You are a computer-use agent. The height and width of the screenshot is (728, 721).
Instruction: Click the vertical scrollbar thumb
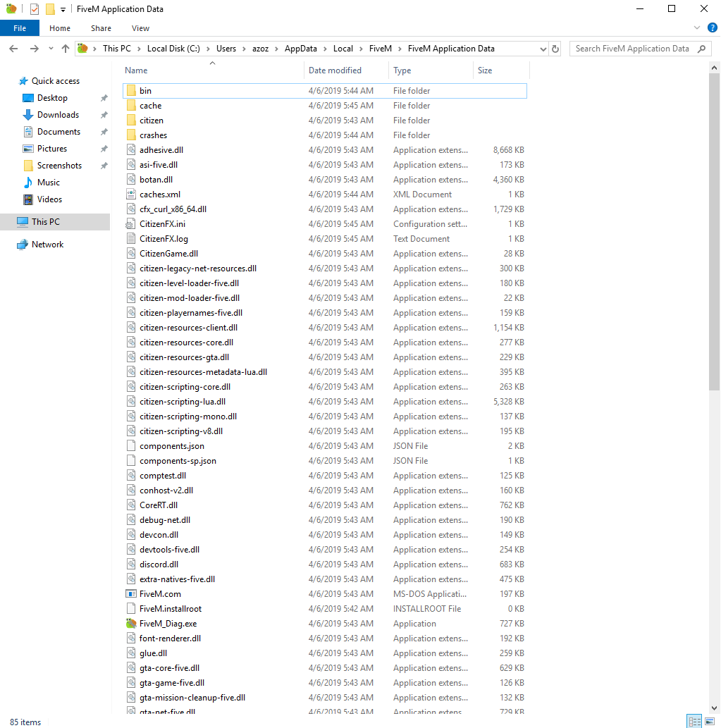click(x=714, y=232)
